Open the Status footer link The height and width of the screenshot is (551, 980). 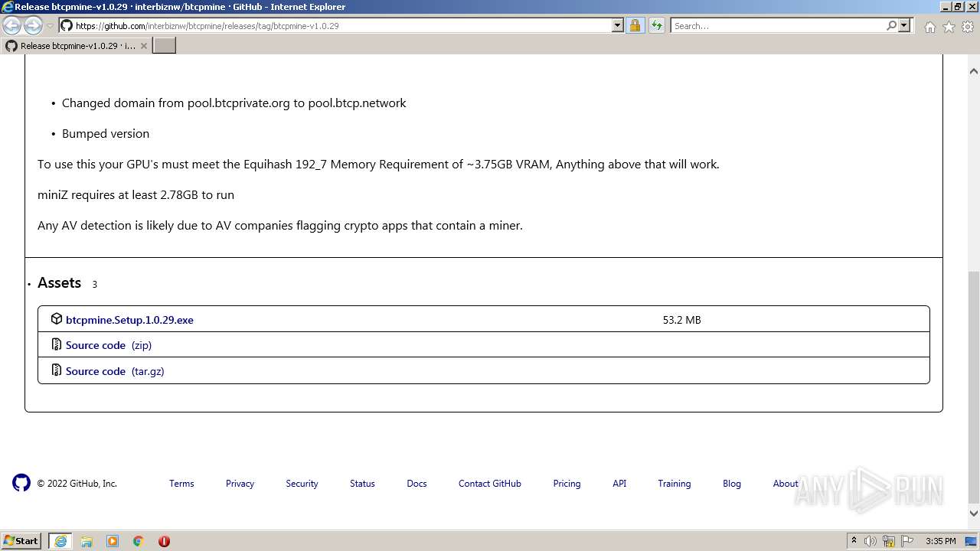click(x=362, y=484)
